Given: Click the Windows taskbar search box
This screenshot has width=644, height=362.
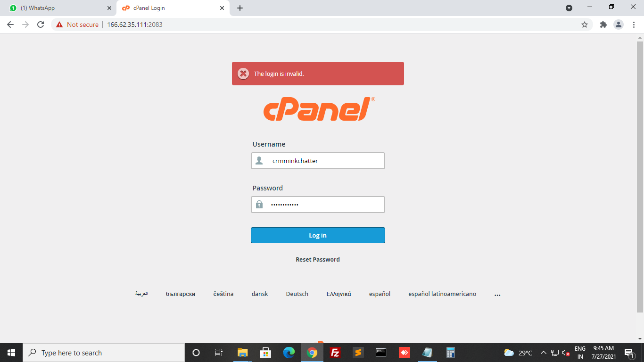Looking at the screenshot, I should (104, 353).
